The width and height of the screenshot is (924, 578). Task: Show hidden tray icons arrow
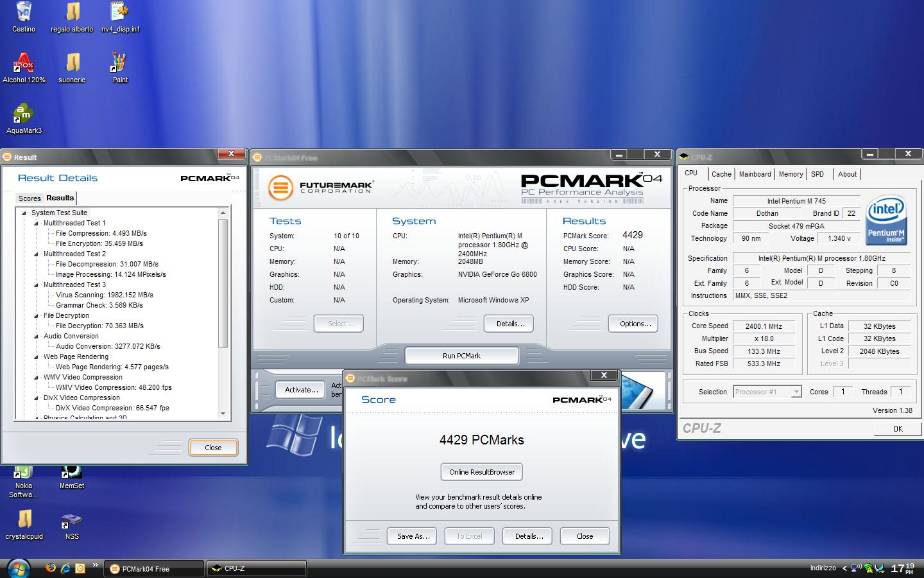pyautogui.click(x=845, y=568)
